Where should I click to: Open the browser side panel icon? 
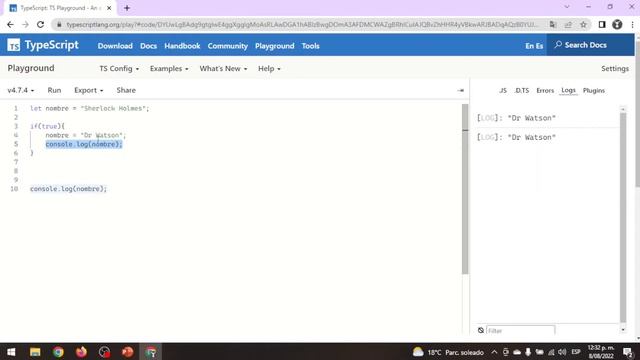[x=602, y=24]
